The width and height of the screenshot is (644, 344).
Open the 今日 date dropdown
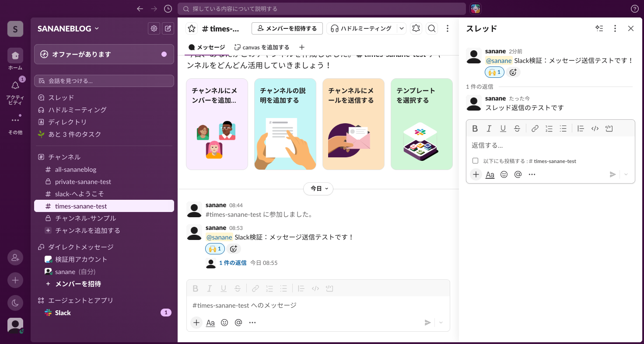click(318, 189)
